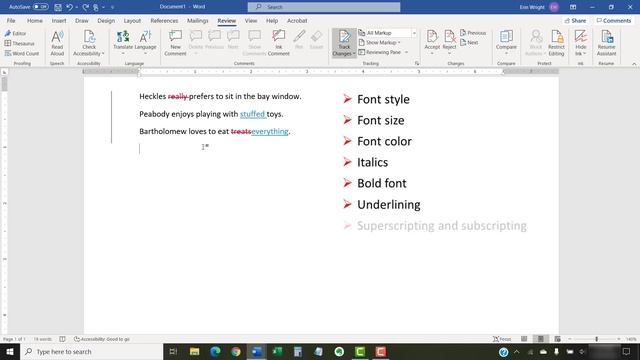Open Excel from the taskbar
Image resolution: width=640 pixels, height=360 pixels.
(x=277, y=351)
